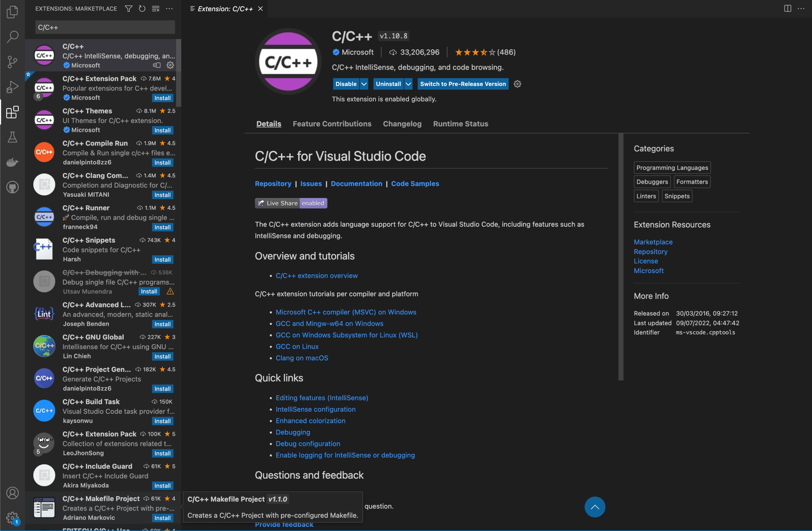
Task: Open the Explorer view in activity bar
Action: pos(12,12)
